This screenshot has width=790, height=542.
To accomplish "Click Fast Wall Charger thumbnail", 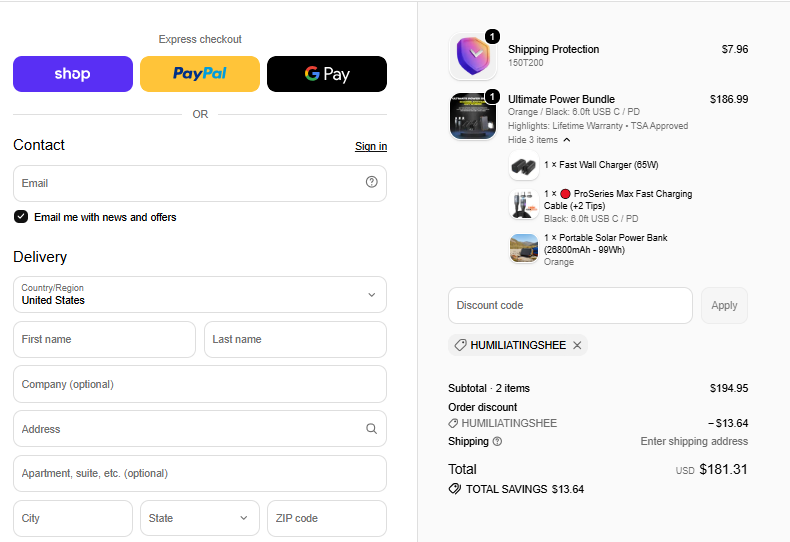I will 524,165.
